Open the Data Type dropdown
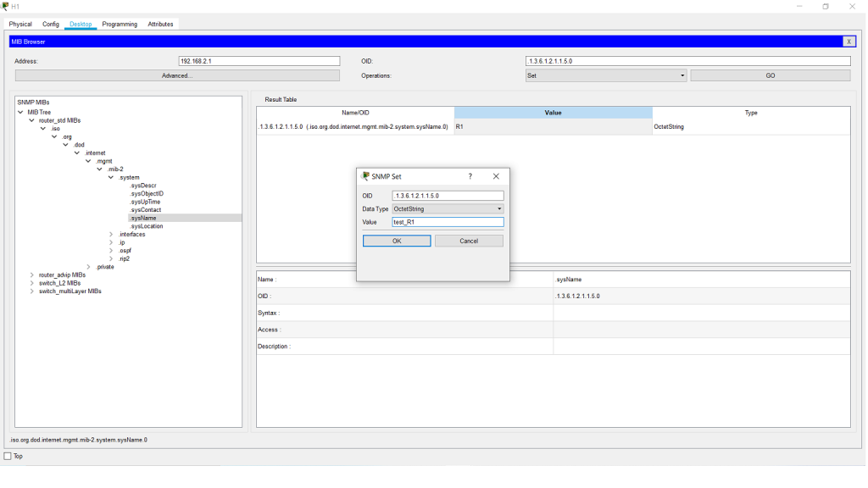 (448, 208)
